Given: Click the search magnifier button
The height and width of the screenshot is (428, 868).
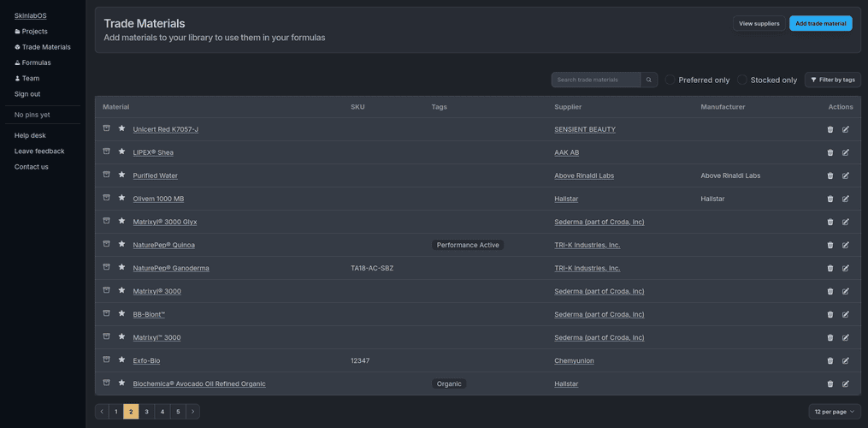Looking at the screenshot, I should (649, 80).
